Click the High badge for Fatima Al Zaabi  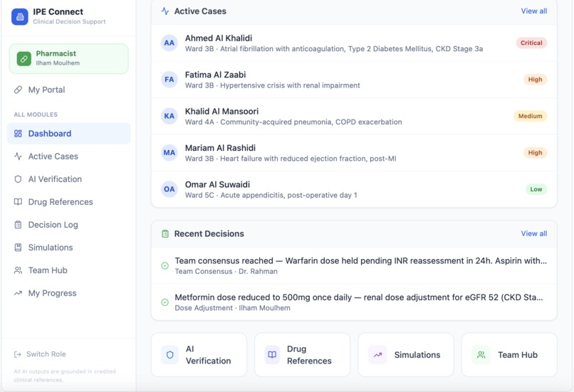(535, 80)
